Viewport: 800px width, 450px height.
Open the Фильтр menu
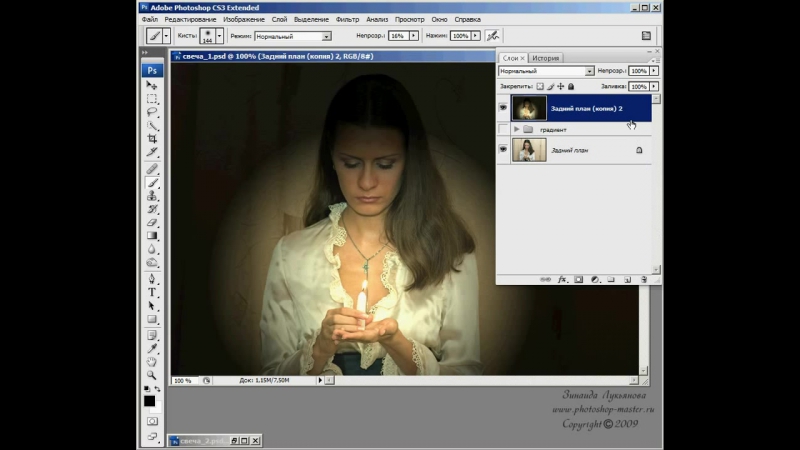tap(347, 19)
